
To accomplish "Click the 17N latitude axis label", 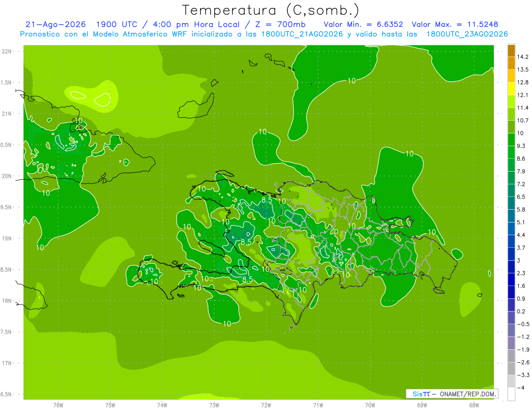I will click(x=8, y=363).
